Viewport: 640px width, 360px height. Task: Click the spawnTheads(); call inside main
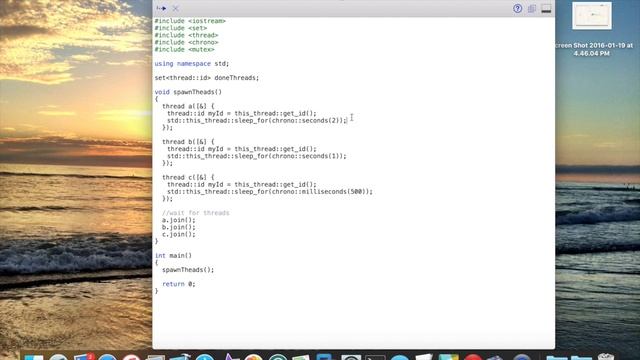click(188, 270)
